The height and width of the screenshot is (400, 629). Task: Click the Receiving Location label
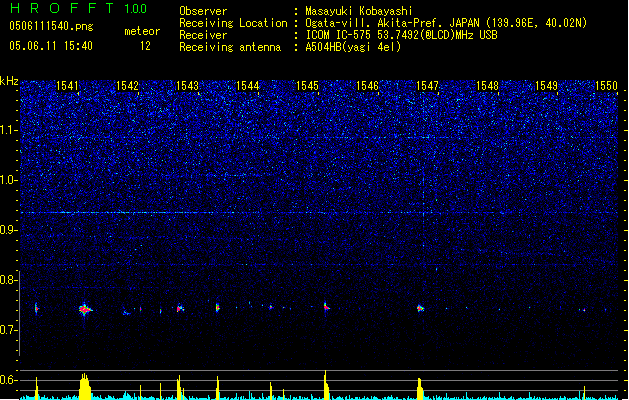tap(233, 23)
